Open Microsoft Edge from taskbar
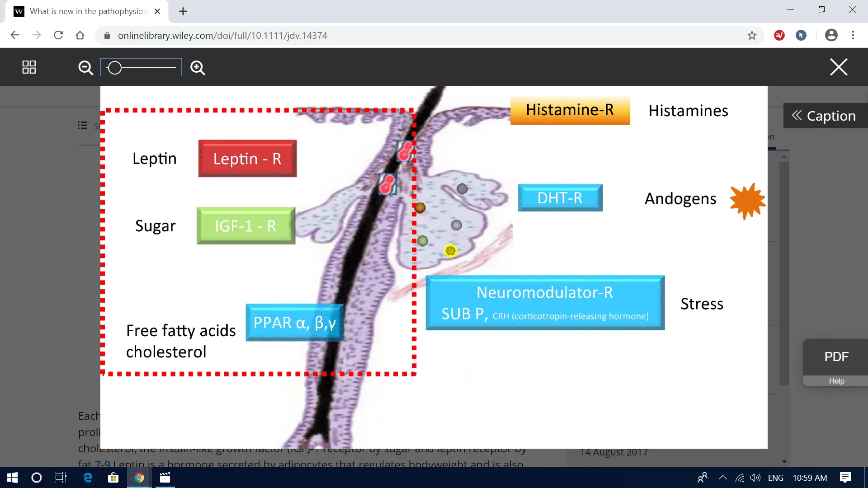This screenshot has width=868, height=488. [88, 478]
